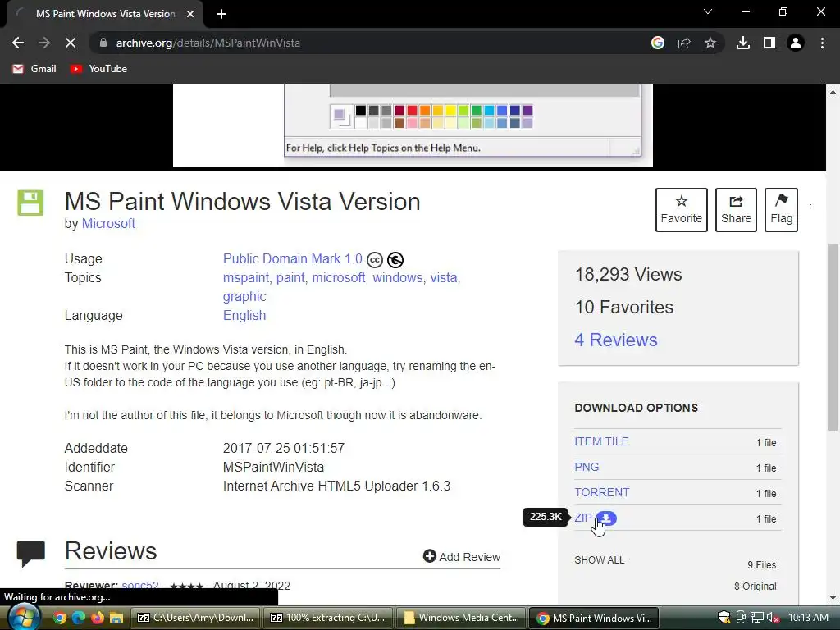Open the YouTube bookmark
This screenshot has height=630, width=840.
99,69
